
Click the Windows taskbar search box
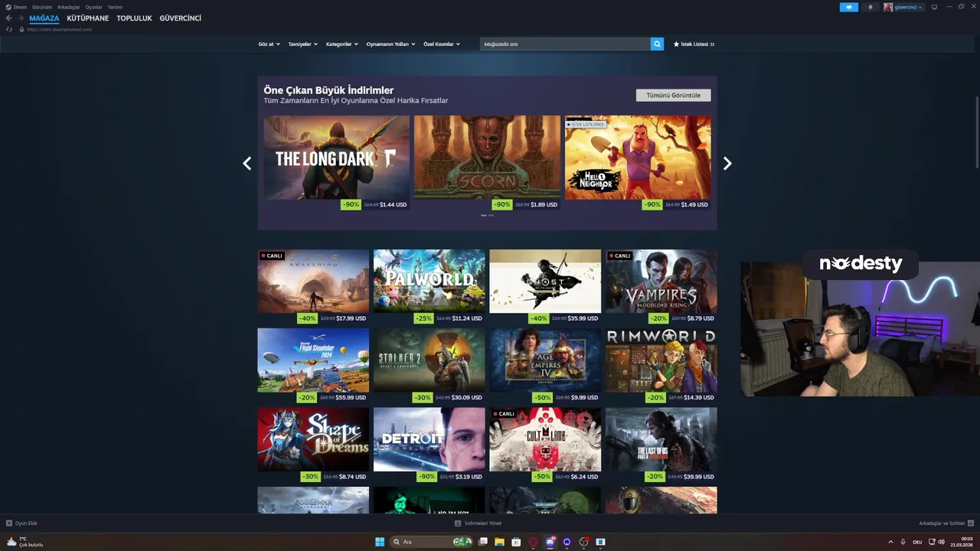coord(431,542)
